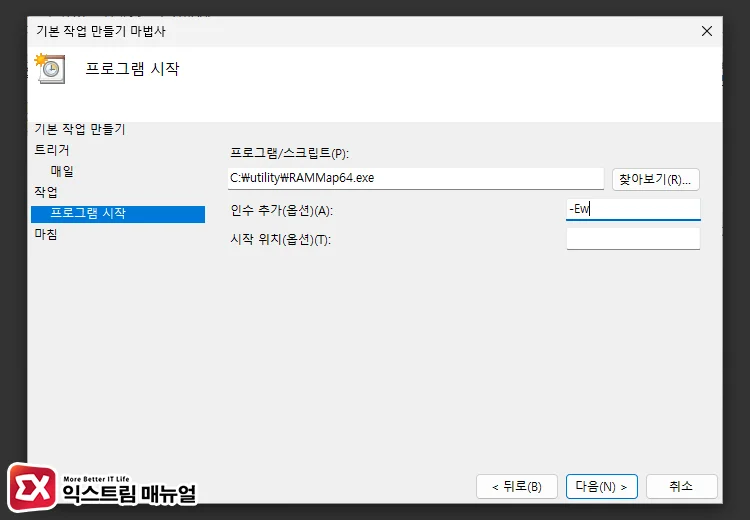Image resolution: width=750 pixels, height=520 pixels.
Task: Close the basic task wizard window
Action: [x=706, y=31]
